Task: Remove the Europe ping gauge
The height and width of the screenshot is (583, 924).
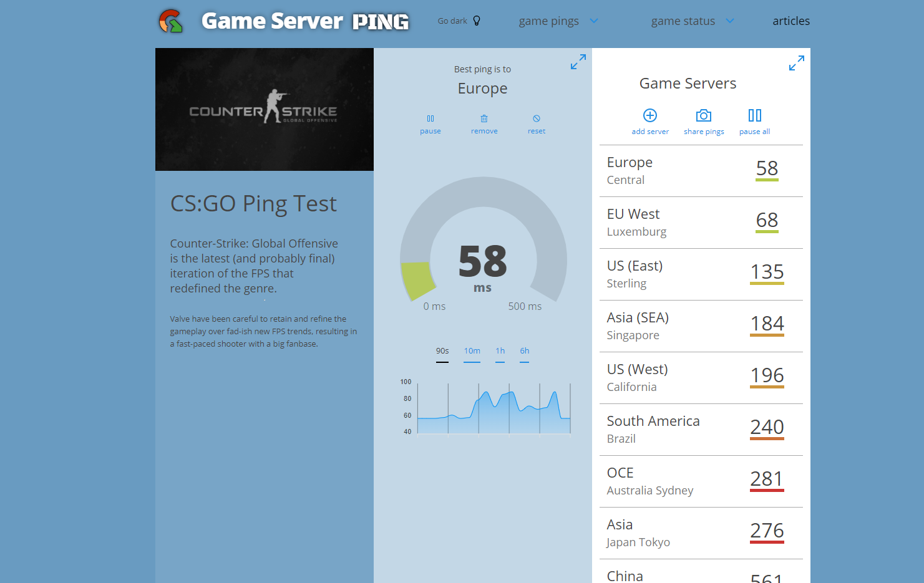Action: coord(484,124)
